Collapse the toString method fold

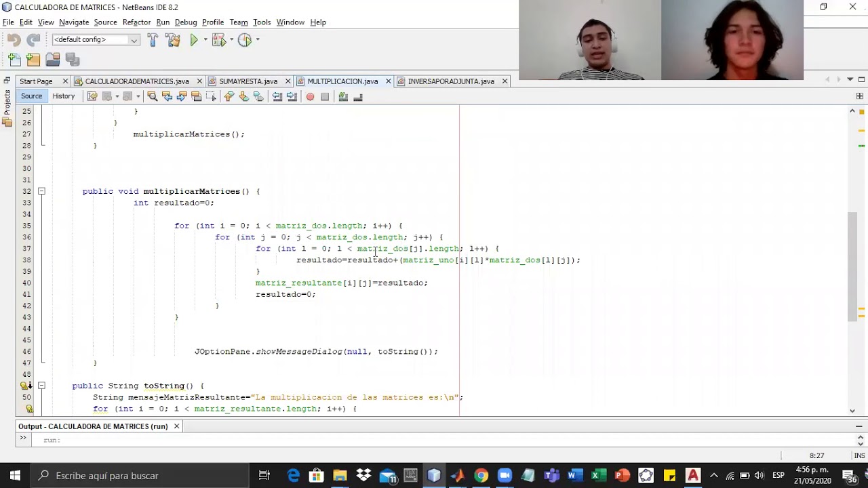tap(41, 386)
